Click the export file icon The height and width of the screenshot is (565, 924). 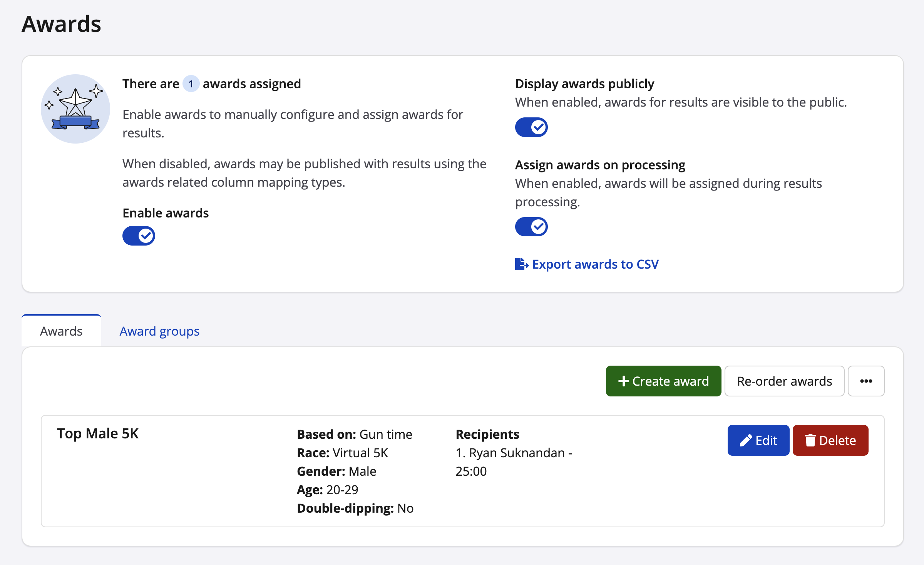coord(521,264)
